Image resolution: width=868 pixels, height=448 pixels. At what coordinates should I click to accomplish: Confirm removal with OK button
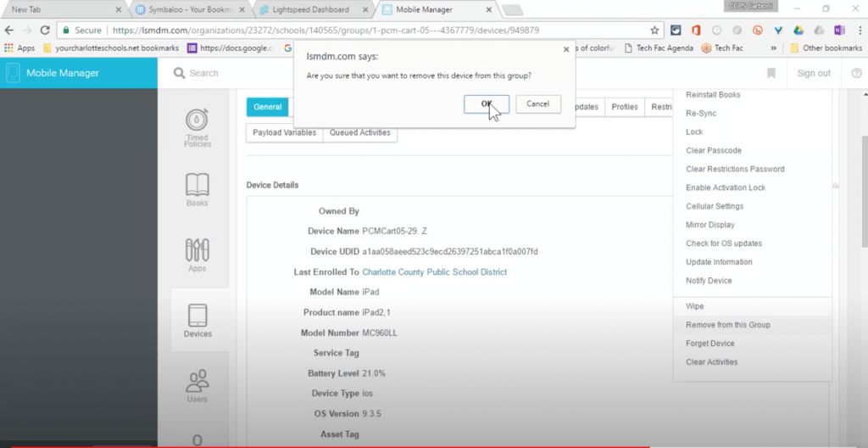486,104
